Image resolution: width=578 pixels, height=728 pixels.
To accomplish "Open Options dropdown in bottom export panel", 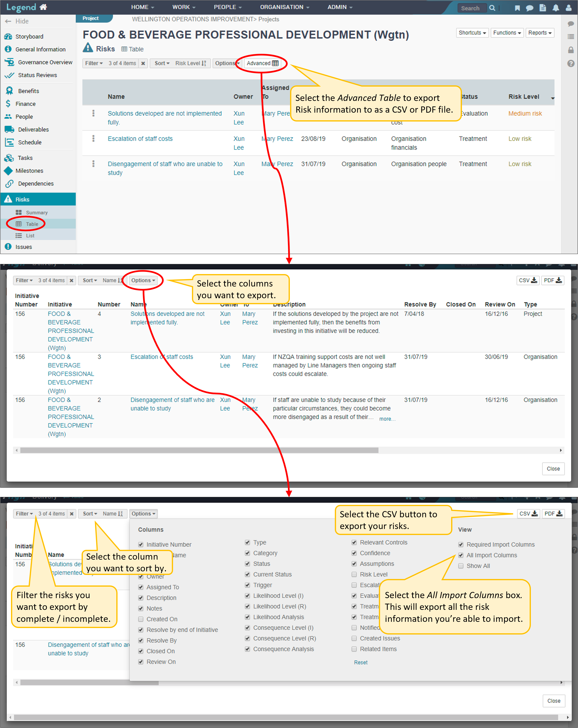I will tap(143, 513).
